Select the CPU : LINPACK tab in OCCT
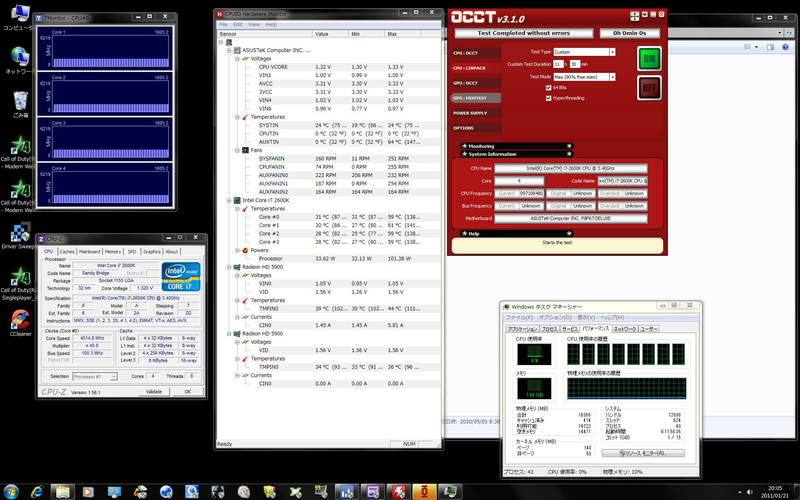Screen dimensions: 800x500 (476, 68)
